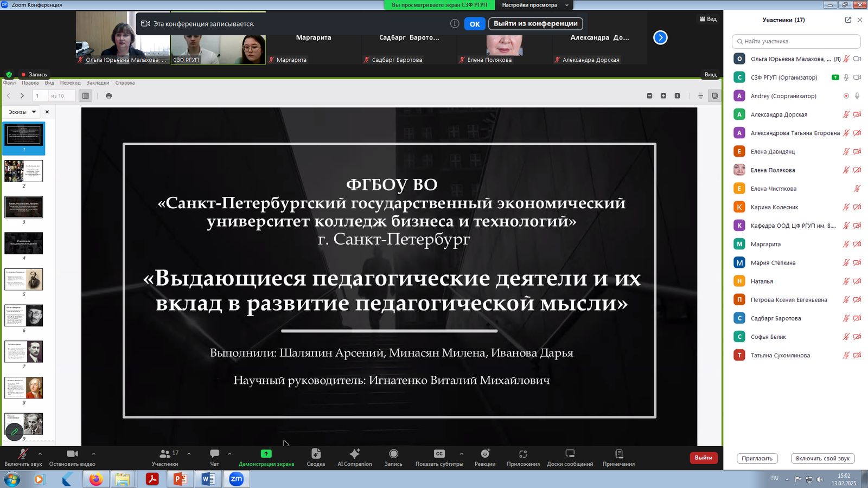
Task: Toggle video icon for Софья Белик
Action: pos(857,337)
